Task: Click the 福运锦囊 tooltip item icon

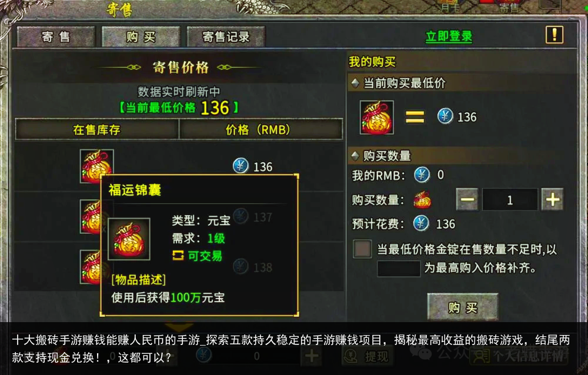Action: tap(129, 239)
